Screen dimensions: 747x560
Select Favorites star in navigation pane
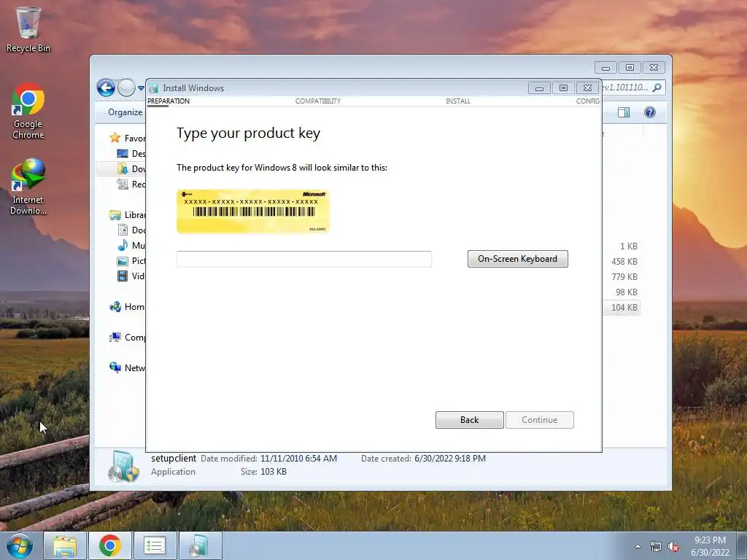pyautogui.click(x=115, y=138)
